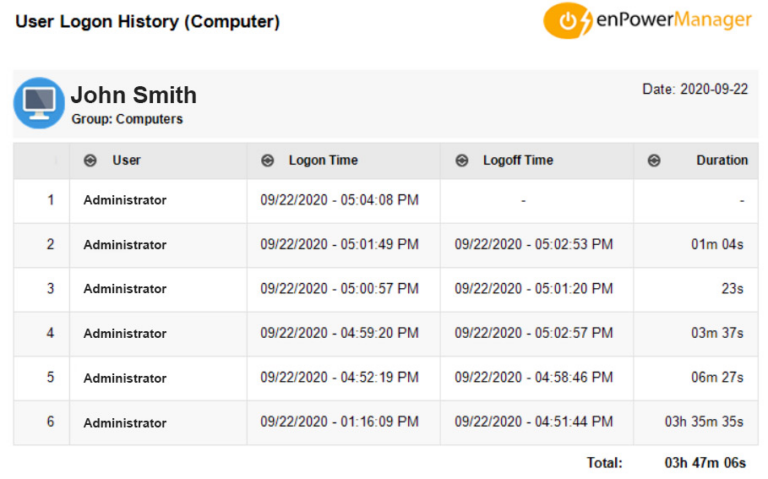Click the orange enPowerManager power logo
The width and height of the screenshot is (768, 479).
pyautogui.click(x=568, y=21)
